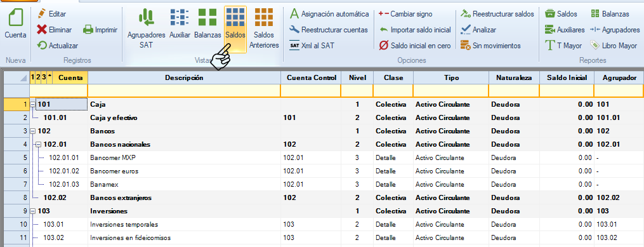Screen dimensions: 644x247
Task: Click Reestructurar saldos option
Action: coord(497,14)
